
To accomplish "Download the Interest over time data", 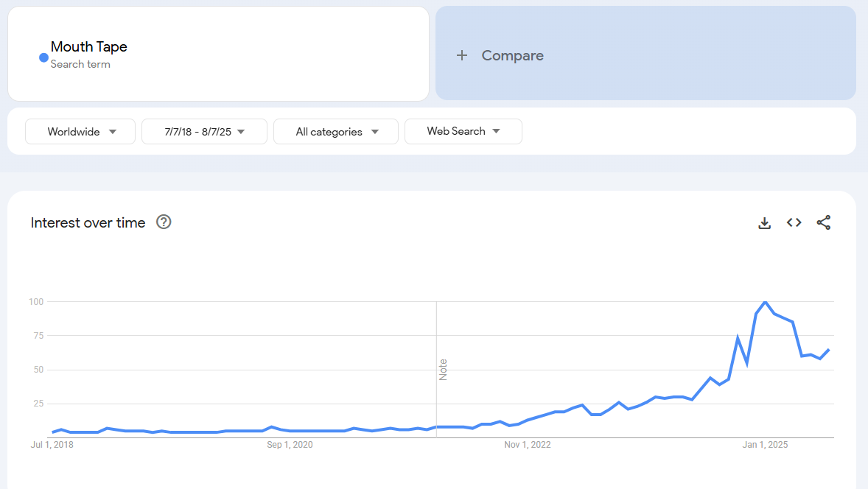I will pos(764,222).
